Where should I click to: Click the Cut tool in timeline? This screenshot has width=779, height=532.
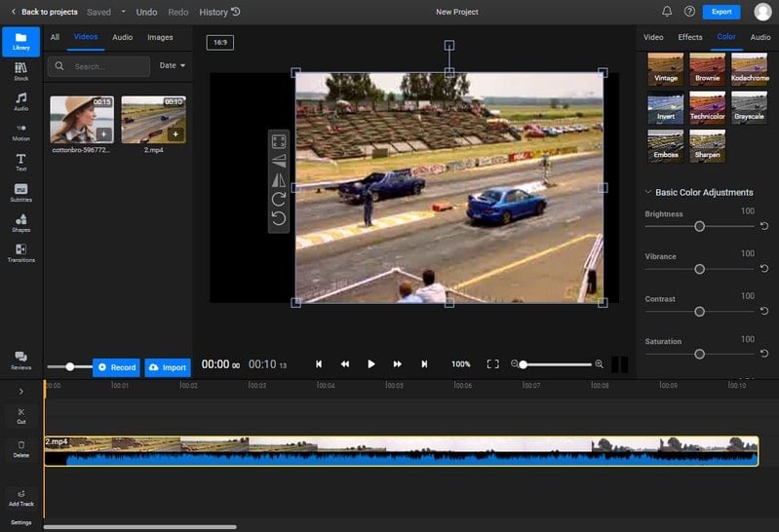point(20,416)
